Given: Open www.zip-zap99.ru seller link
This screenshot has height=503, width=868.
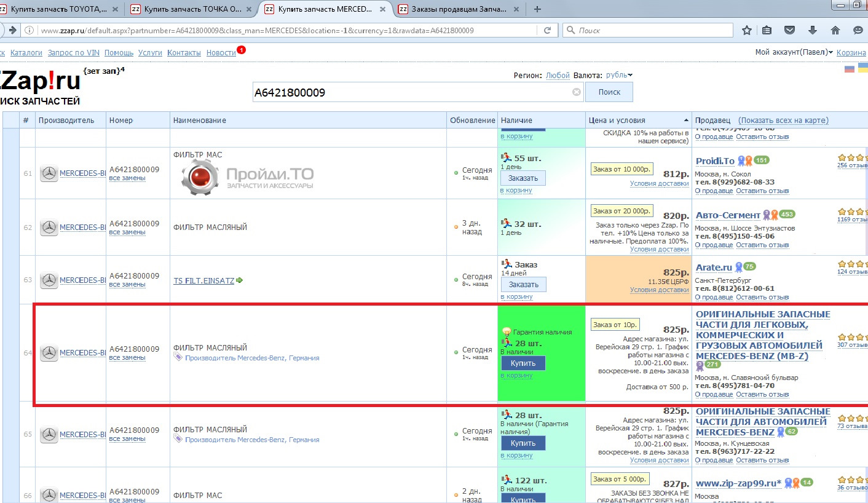Looking at the screenshot, I should (738, 483).
